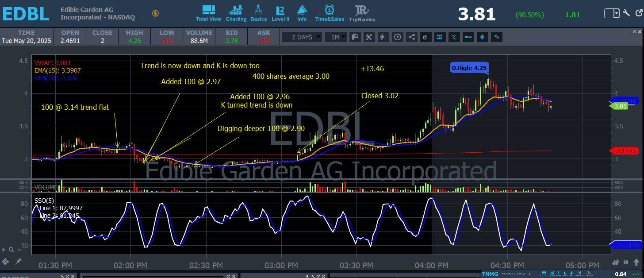Viewport: 644px width, 278px height.
Task: Select the VWAP: 3.081 legend label
Action: pyautogui.click(x=52, y=63)
